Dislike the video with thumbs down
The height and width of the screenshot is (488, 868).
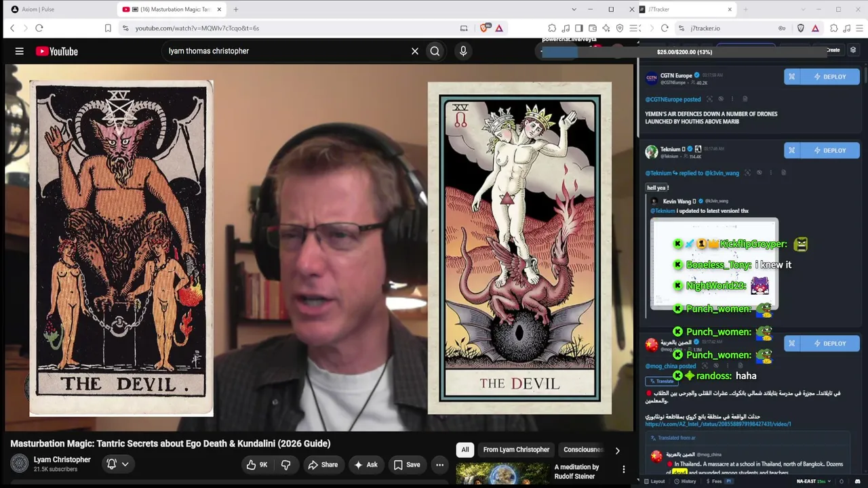coord(285,464)
